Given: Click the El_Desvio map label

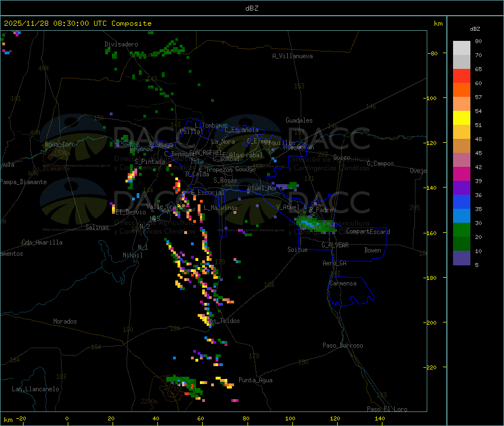Looking at the screenshot, I should tap(130, 212).
